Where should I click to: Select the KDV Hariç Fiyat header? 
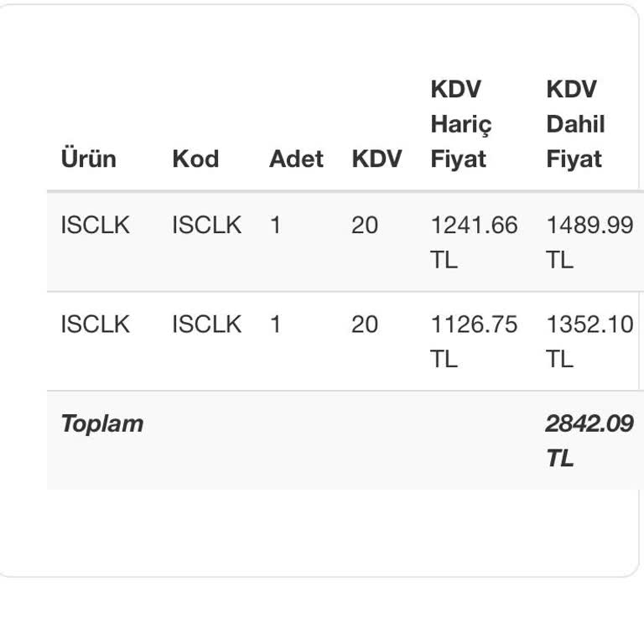(461, 124)
